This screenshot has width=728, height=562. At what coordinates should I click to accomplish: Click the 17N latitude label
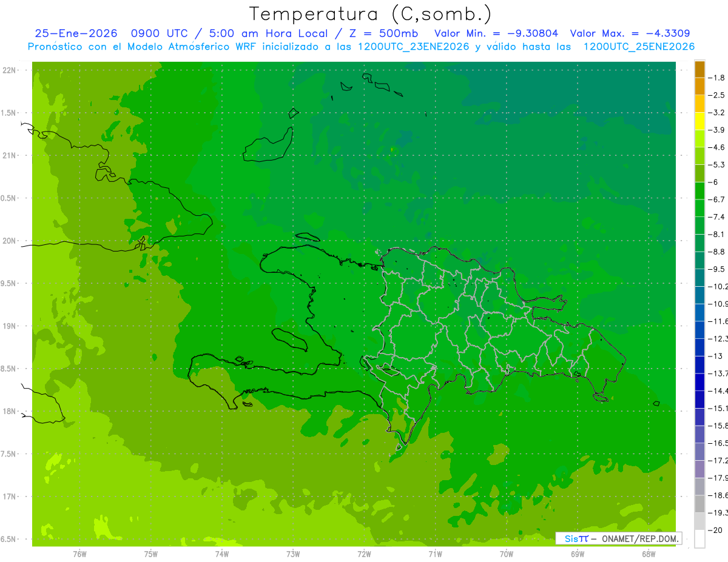(x=10, y=497)
